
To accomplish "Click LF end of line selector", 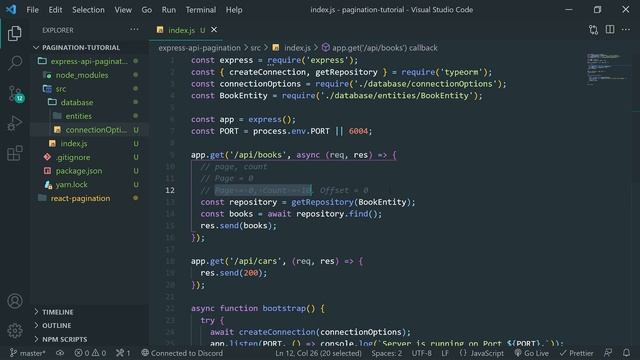I will click(x=445, y=353).
